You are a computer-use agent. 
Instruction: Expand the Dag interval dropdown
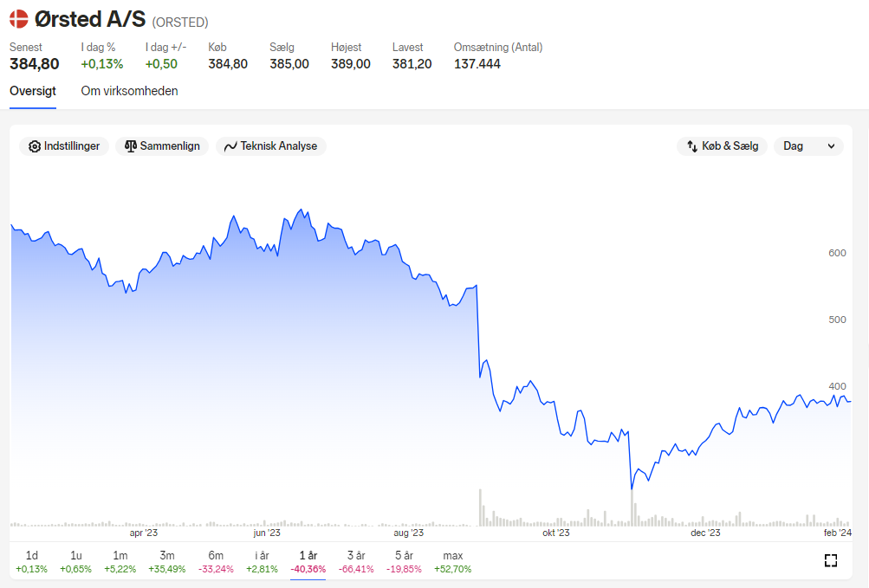point(808,146)
